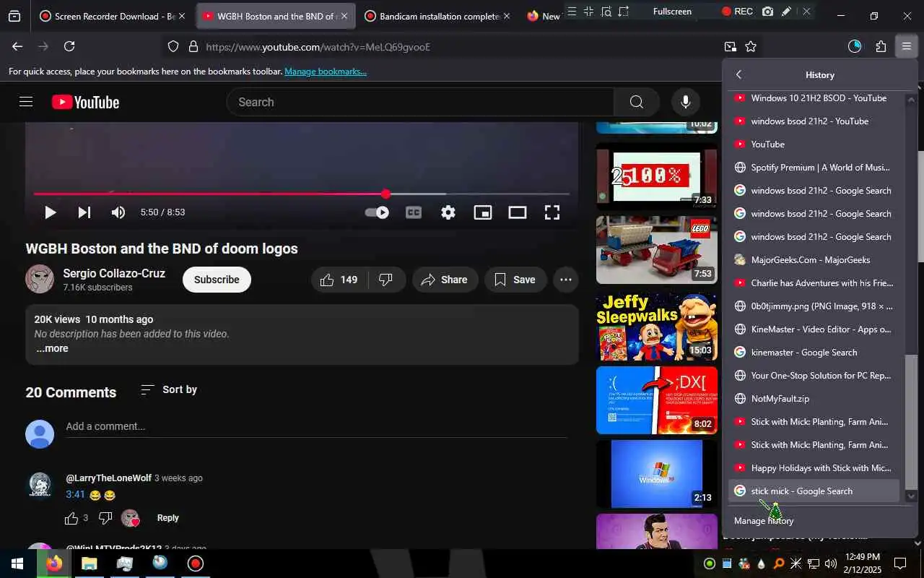Close the WGBH Boston tab
The width and height of the screenshot is (924, 578).
tap(344, 16)
